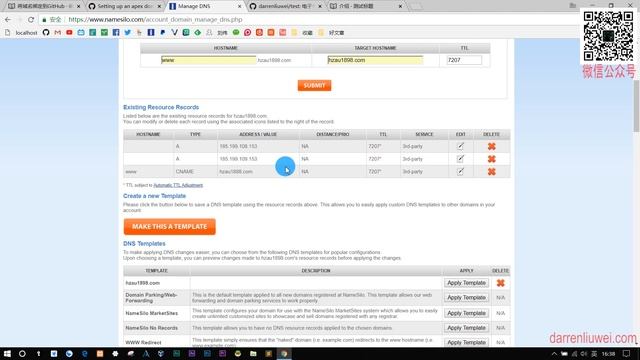This screenshot has width=640, height=360.
Task: Apply the Domain Parking/Web-Forwarding template
Action: pos(466,298)
